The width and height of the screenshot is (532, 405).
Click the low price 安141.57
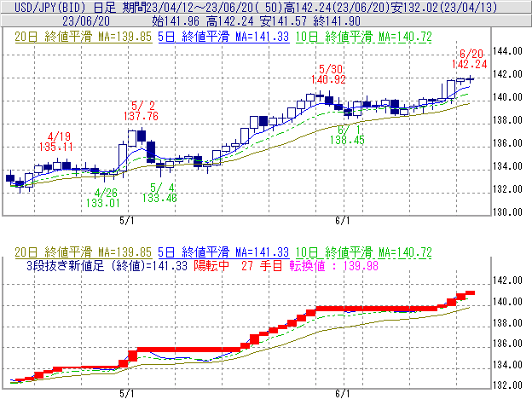[283, 21]
